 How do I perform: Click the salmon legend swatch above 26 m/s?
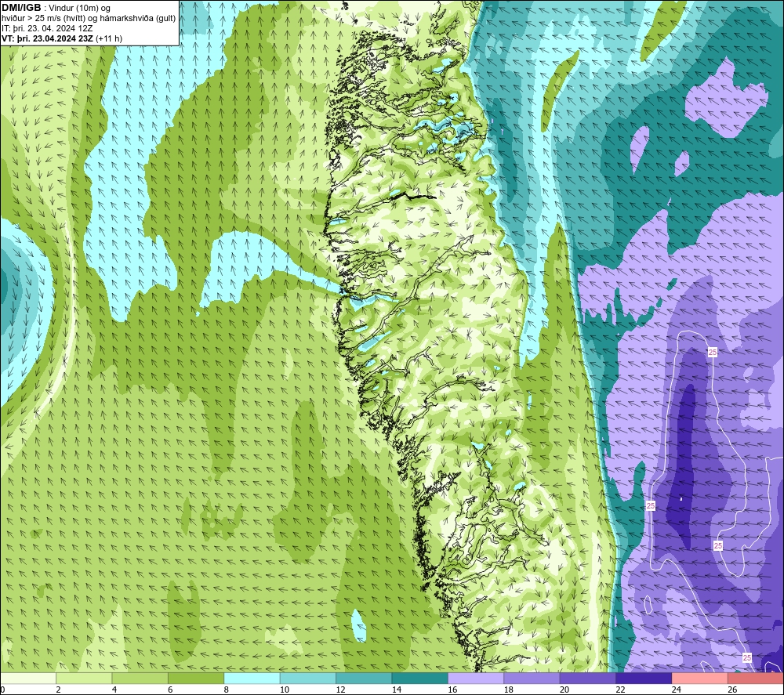[756, 678]
